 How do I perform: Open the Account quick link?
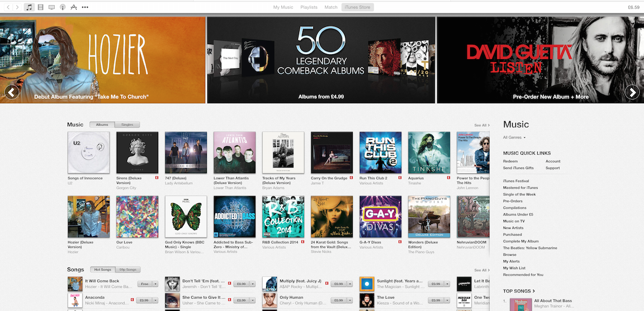tap(553, 161)
